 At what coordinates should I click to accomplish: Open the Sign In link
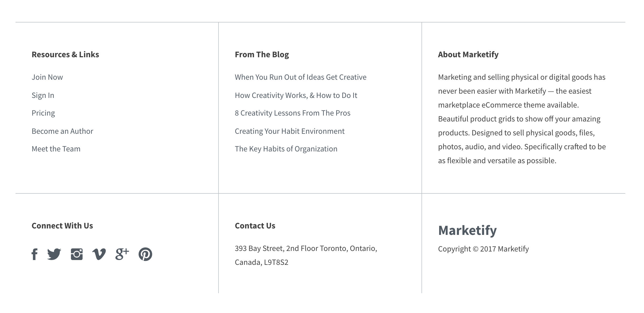43,96
